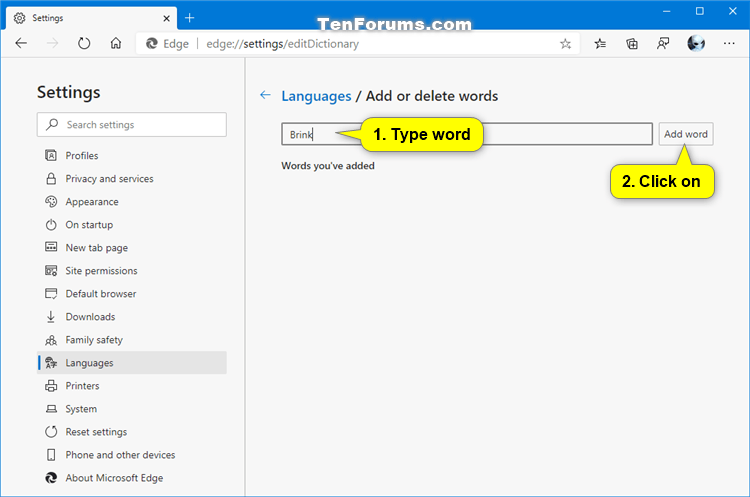The width and height of the screenshot is (750, 497).
Task: Open About Microsoft Edge page
Action: 131,477
